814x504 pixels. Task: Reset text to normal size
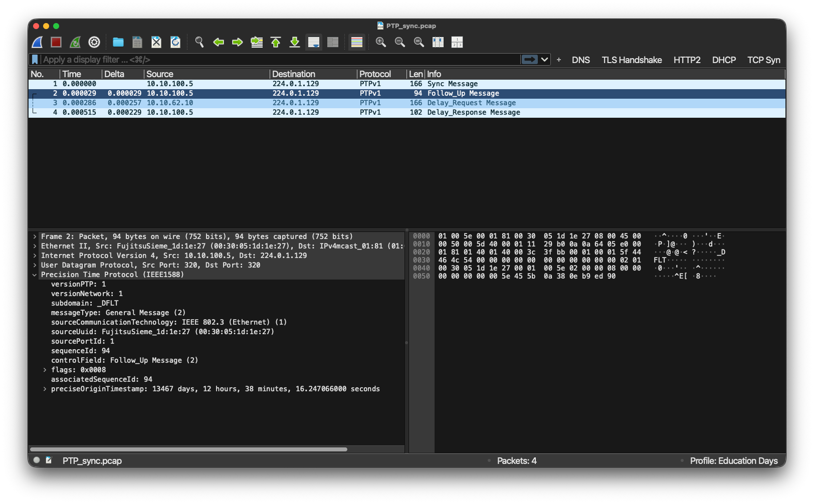pos(419,43)
